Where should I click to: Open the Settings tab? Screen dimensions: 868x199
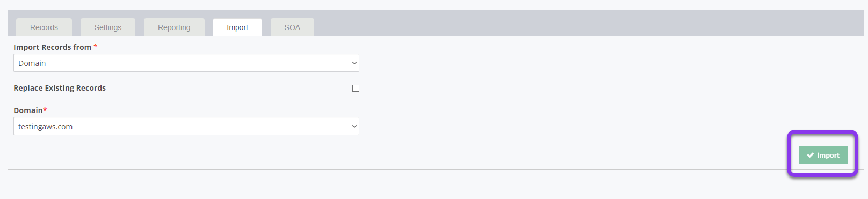click(x=108, y=27)
